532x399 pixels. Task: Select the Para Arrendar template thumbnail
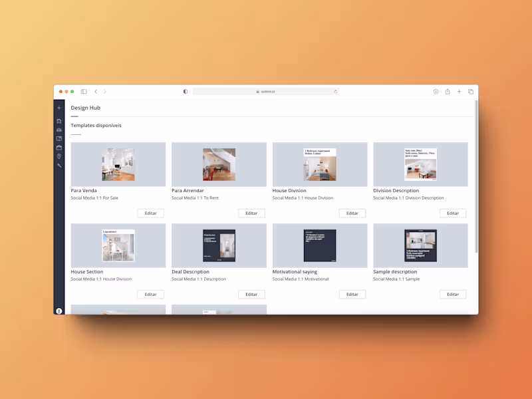(x=219, y=164)
